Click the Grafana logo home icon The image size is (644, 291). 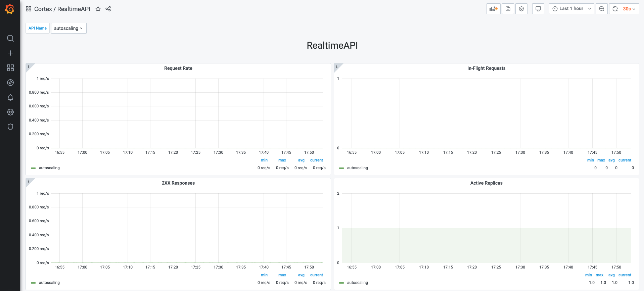click(x=10, y=9)
